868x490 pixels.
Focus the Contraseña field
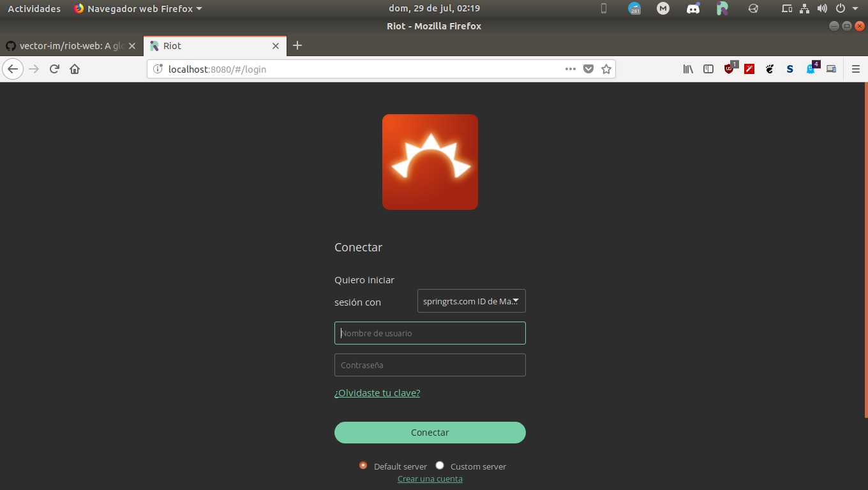pyautogui.click(x=430, y=365)
